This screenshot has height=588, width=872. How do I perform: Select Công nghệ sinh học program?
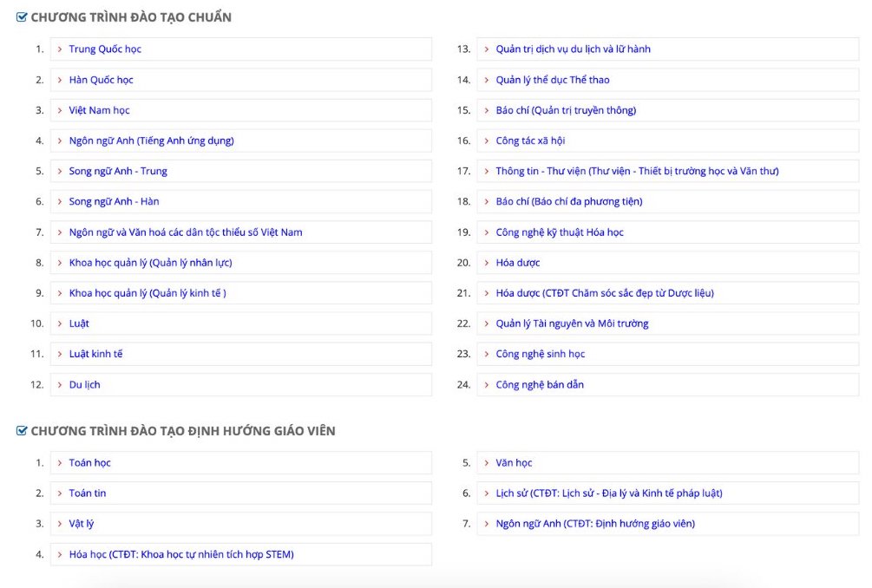540,354
